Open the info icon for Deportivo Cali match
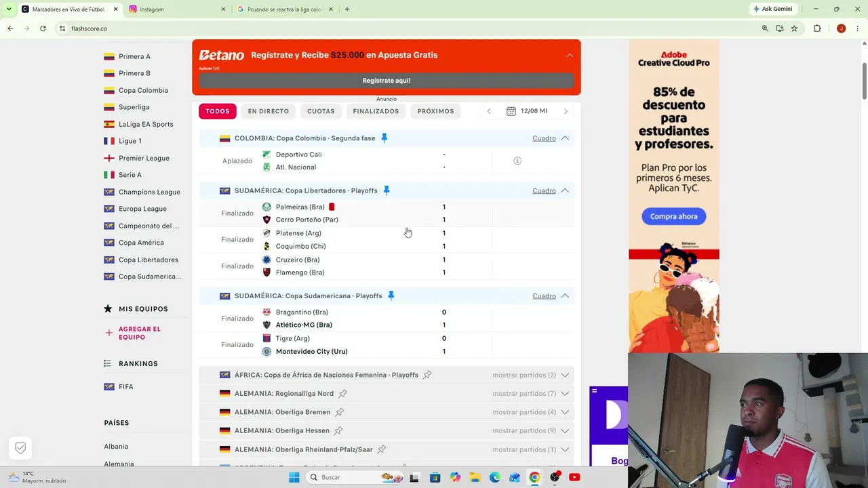The height and width of the screenshot is (488, 868). [x=517, y=161]
